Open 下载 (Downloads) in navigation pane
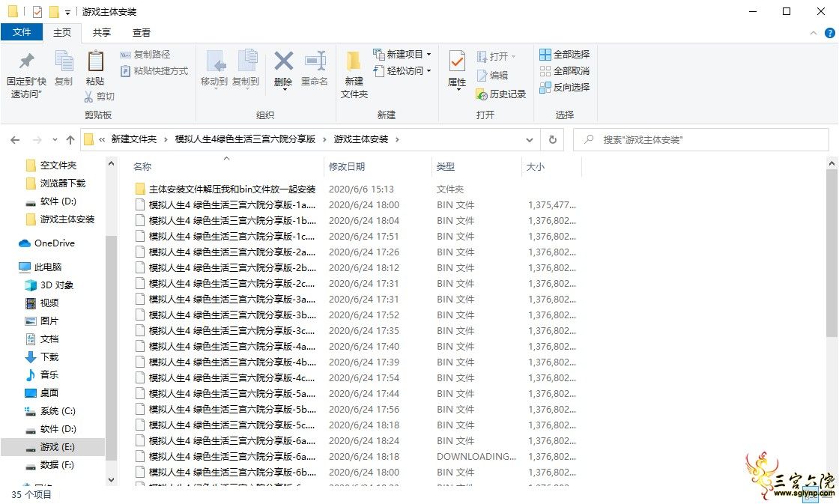 point(42,357)
